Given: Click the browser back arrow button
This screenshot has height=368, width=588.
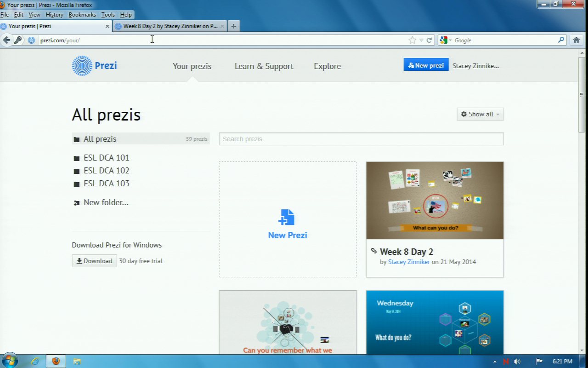Looking at the screenshot, I should [6, 40].
